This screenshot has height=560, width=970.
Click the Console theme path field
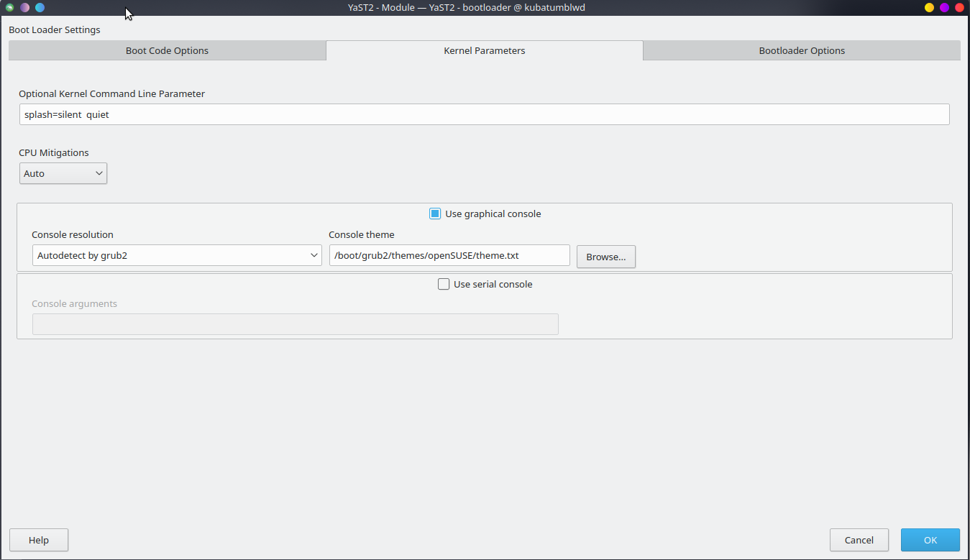pyautogui.click(x=449, y=255)
